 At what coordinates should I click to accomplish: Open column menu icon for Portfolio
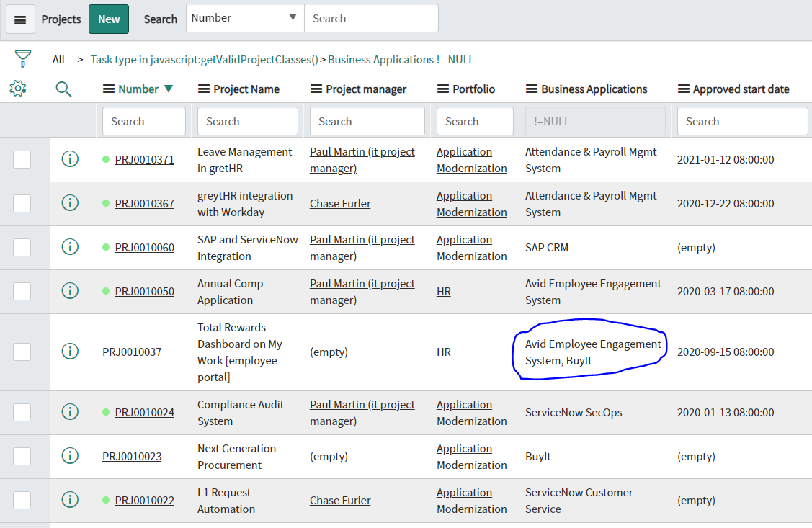pyautogui.click(x=443, y=89)
